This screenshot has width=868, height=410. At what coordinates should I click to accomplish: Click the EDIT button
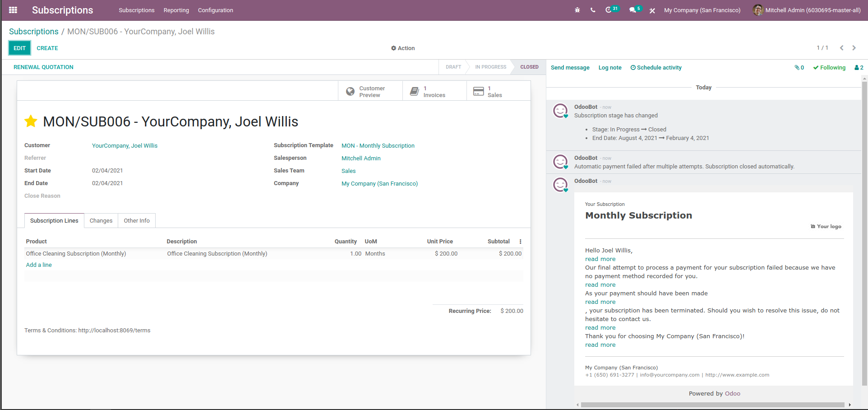click(20, 48)
